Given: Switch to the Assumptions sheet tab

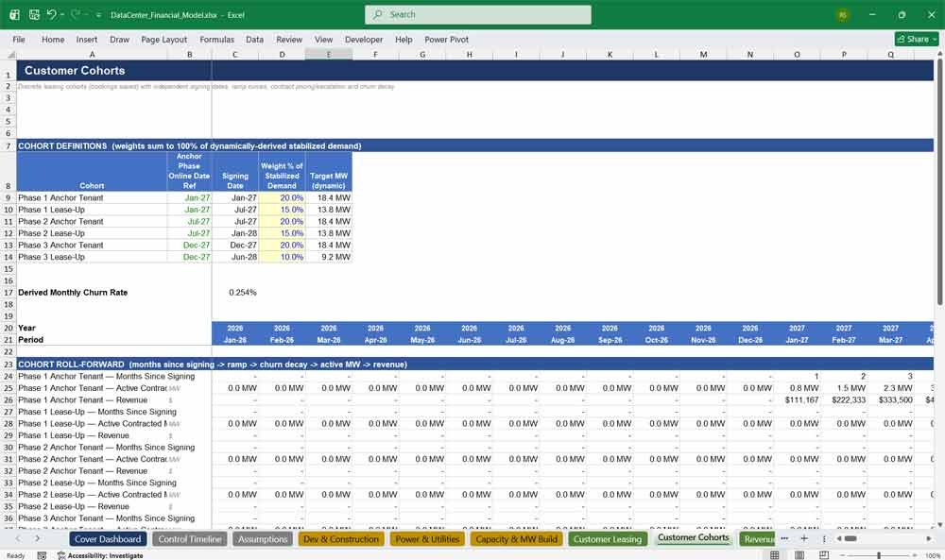Looking at the screenshot, I should (x=263, y=539).
